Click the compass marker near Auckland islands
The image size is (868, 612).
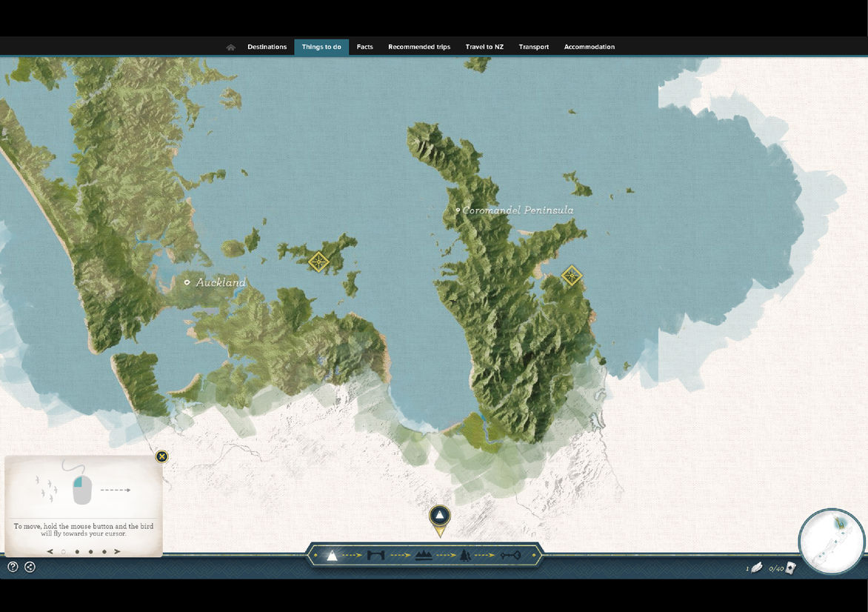(318, 261)
